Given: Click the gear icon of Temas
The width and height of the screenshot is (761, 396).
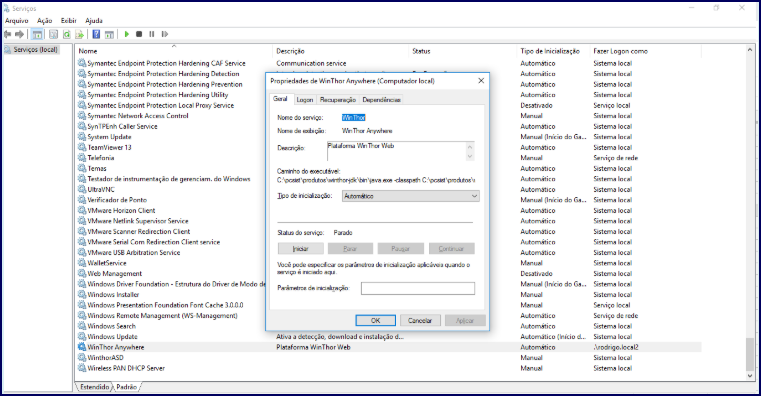Looking at the screenshot, I should [x=82, y=168].
